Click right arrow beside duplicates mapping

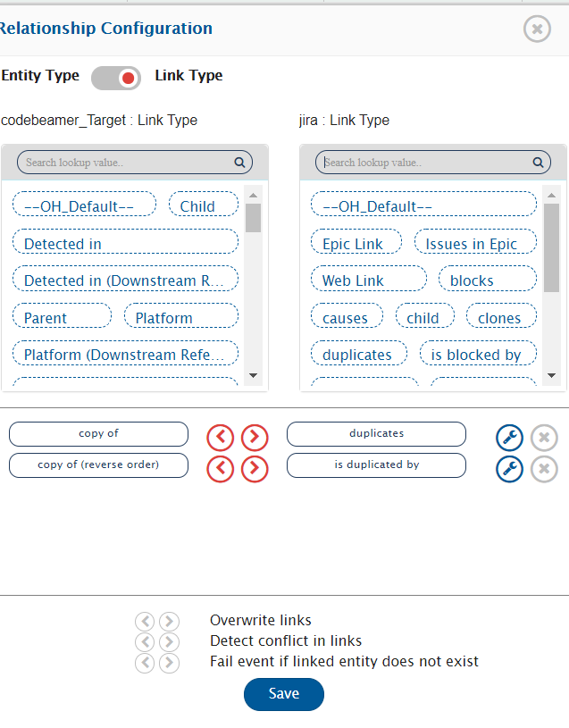coord(255,438)
